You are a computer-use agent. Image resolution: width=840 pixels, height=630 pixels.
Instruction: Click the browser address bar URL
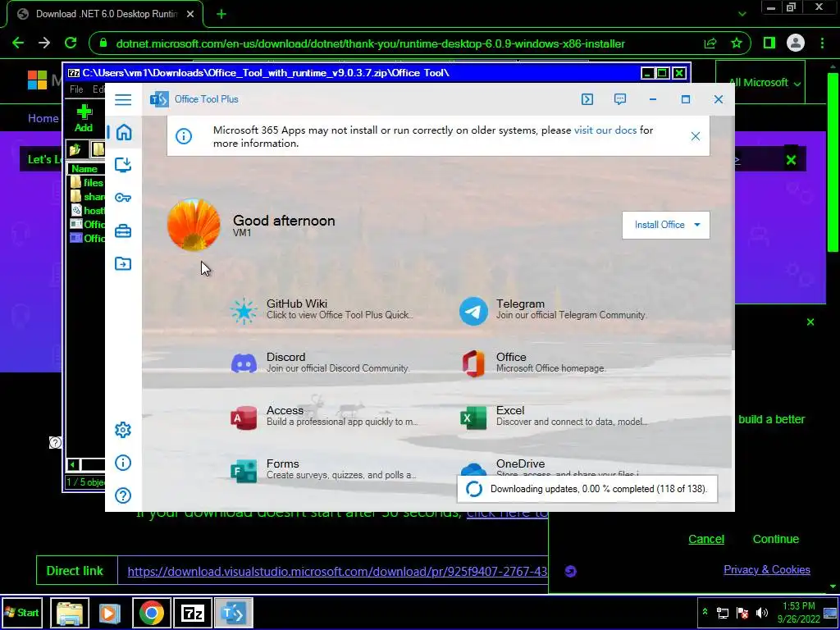pyautogui.click(x=370, y=43)
